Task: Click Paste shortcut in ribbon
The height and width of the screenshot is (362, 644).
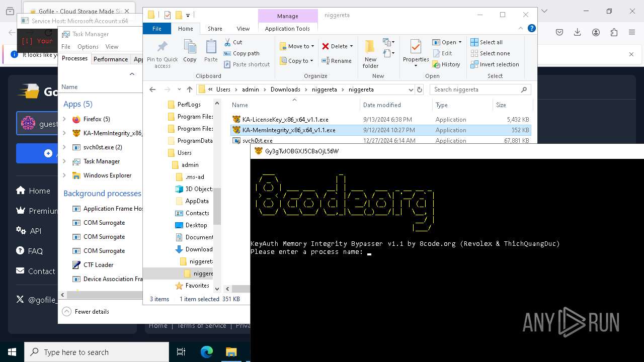Action: click(247, 64)
